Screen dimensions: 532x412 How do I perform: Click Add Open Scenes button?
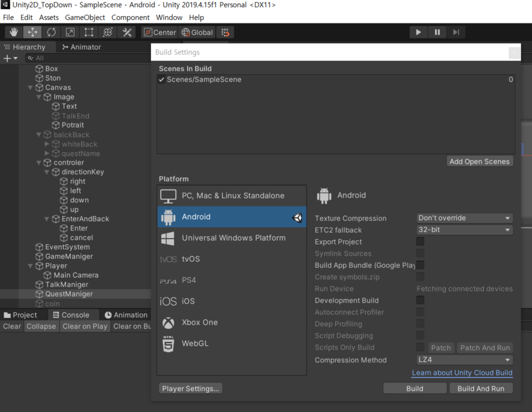click(479, 161)
